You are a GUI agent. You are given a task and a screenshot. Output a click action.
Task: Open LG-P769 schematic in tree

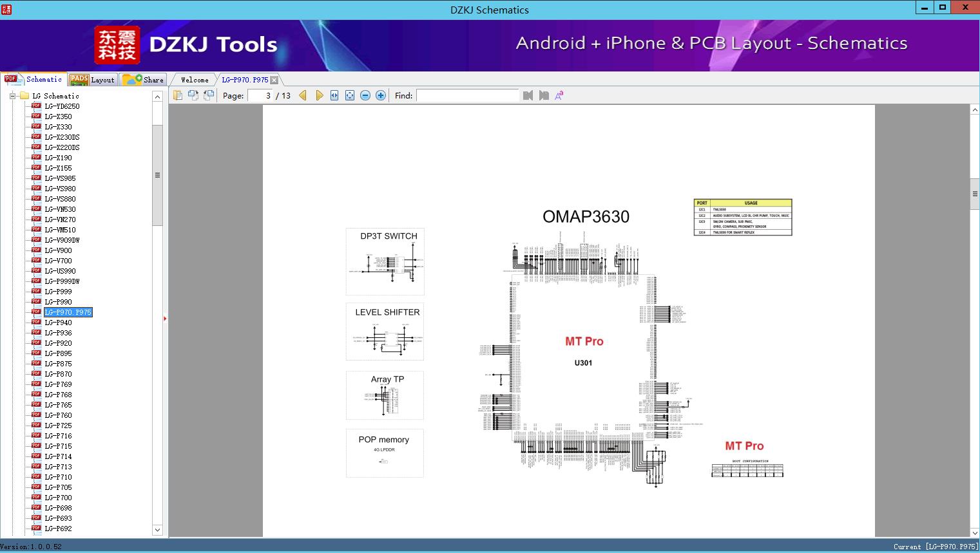(58, 384)
